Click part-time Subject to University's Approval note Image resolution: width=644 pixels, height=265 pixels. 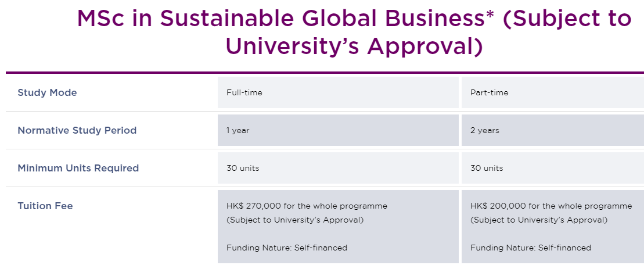[539, 220]
